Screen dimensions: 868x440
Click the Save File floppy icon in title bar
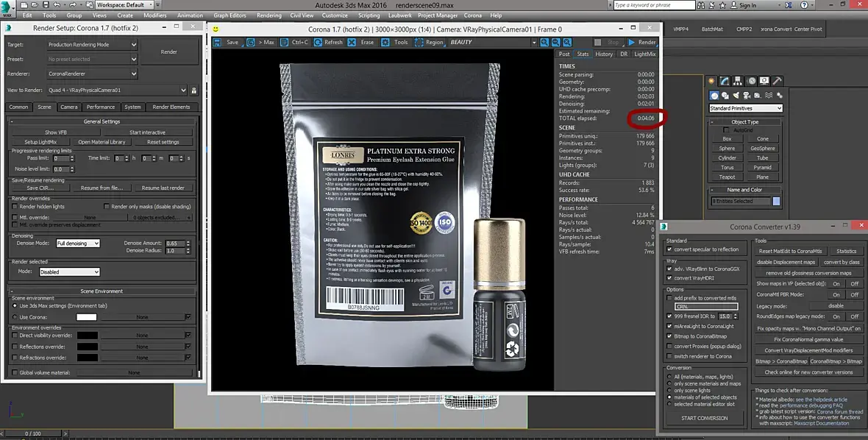point(46,5)
